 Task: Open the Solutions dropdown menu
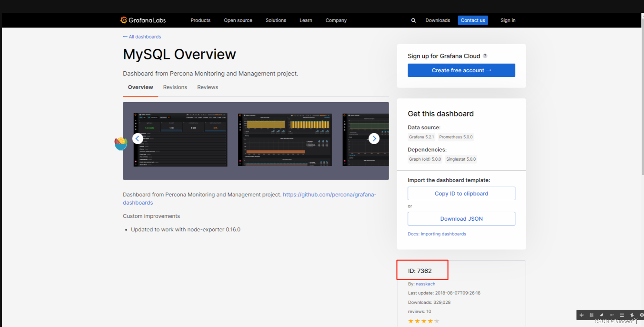[276, 20]
